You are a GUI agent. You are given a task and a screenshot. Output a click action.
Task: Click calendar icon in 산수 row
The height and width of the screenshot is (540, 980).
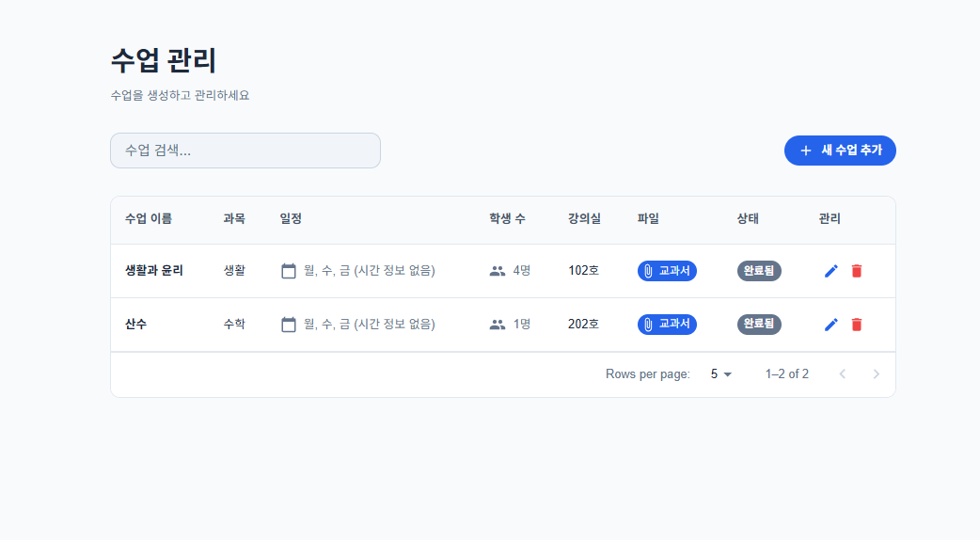[289, 325]
